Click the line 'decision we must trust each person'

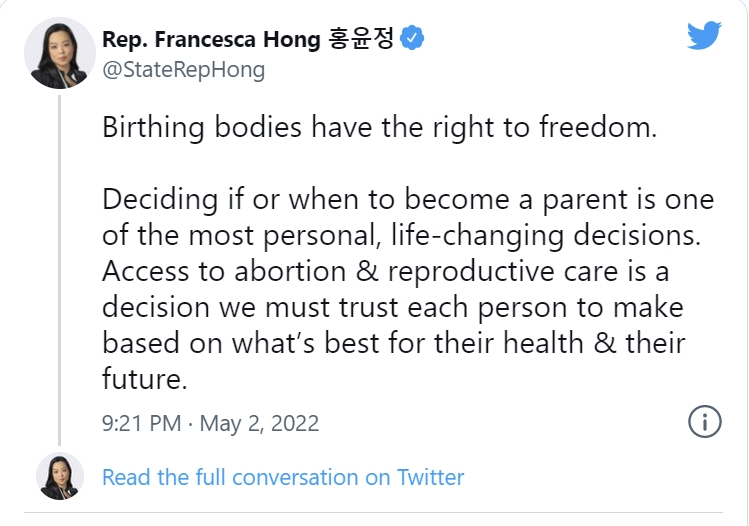[393, 307]
